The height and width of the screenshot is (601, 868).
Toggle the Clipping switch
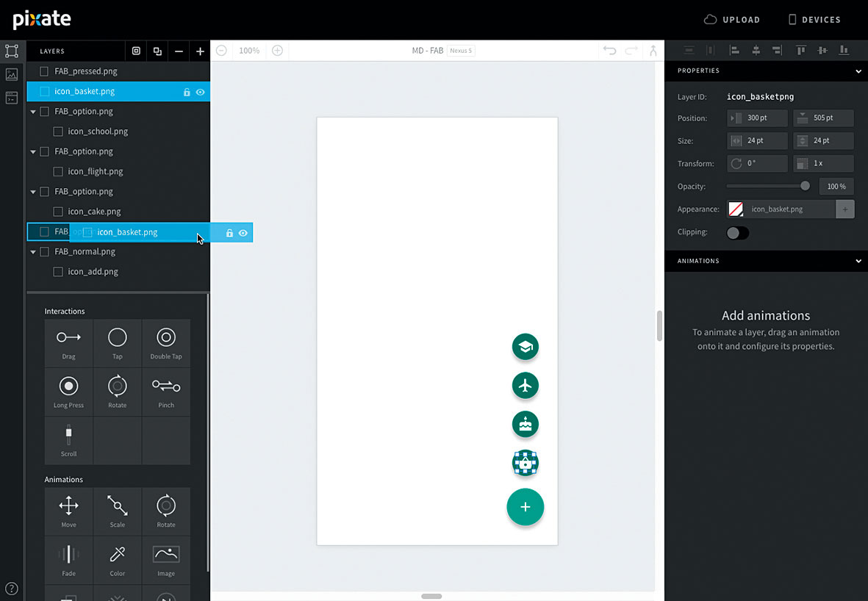[x=737, y=233]
